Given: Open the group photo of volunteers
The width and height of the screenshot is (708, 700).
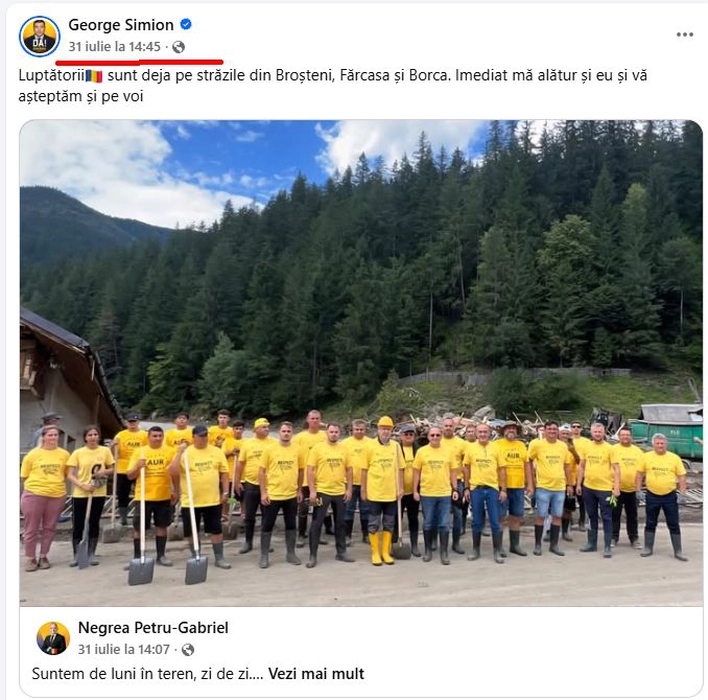Looking at the screenshot, I should pos(361,363).
